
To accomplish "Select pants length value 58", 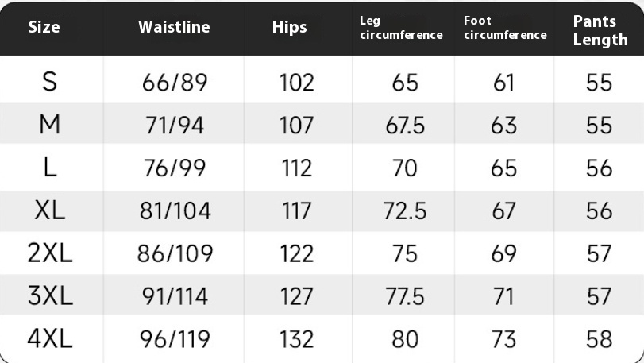I will 600,339.
